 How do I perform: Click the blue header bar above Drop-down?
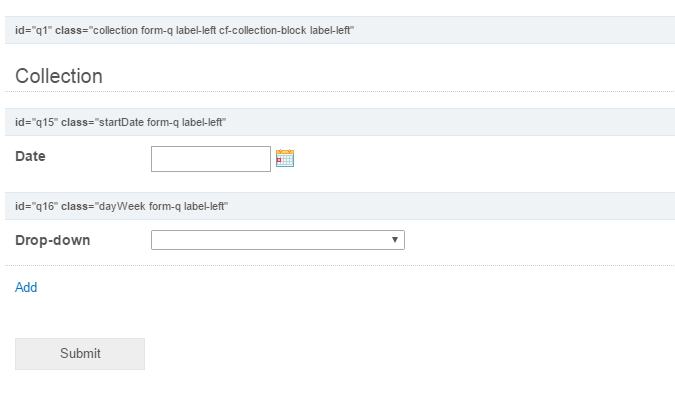click(450, 206)
